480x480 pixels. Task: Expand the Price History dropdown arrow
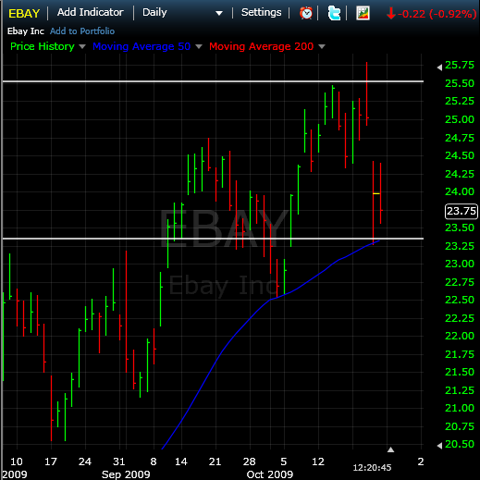[x=82, y=47]
